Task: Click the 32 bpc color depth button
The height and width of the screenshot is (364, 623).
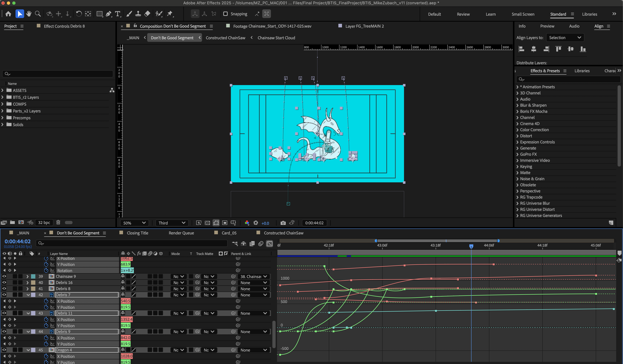Action: tap(44, 223)
